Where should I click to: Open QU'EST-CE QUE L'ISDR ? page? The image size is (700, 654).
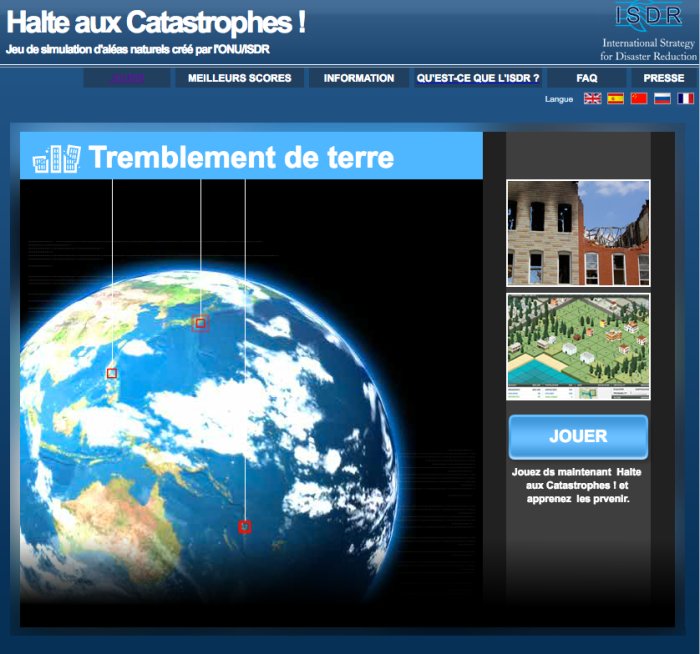click(x=478, y=78)
